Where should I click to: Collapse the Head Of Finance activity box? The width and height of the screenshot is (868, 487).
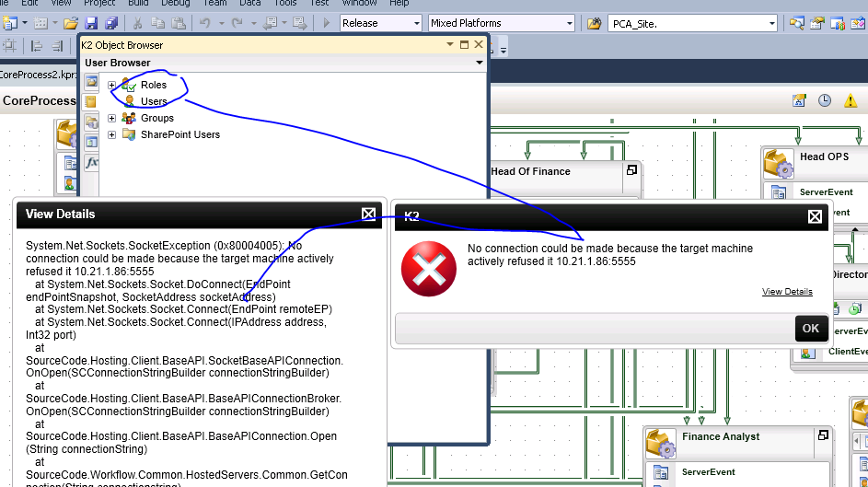(631, 170)
